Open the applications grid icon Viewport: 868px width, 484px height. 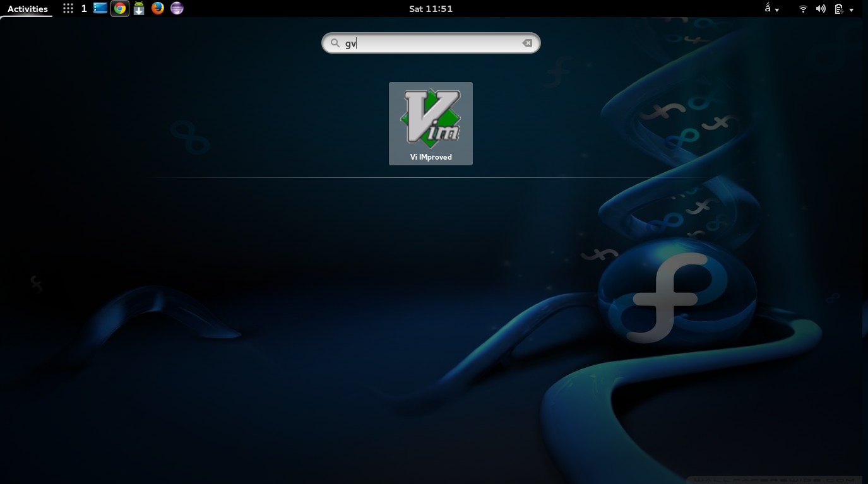pos(68,9)
